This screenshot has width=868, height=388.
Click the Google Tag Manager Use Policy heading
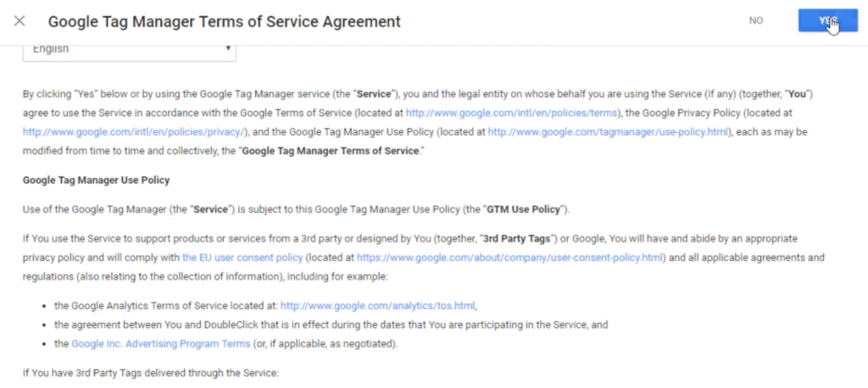tap(97, 180)
